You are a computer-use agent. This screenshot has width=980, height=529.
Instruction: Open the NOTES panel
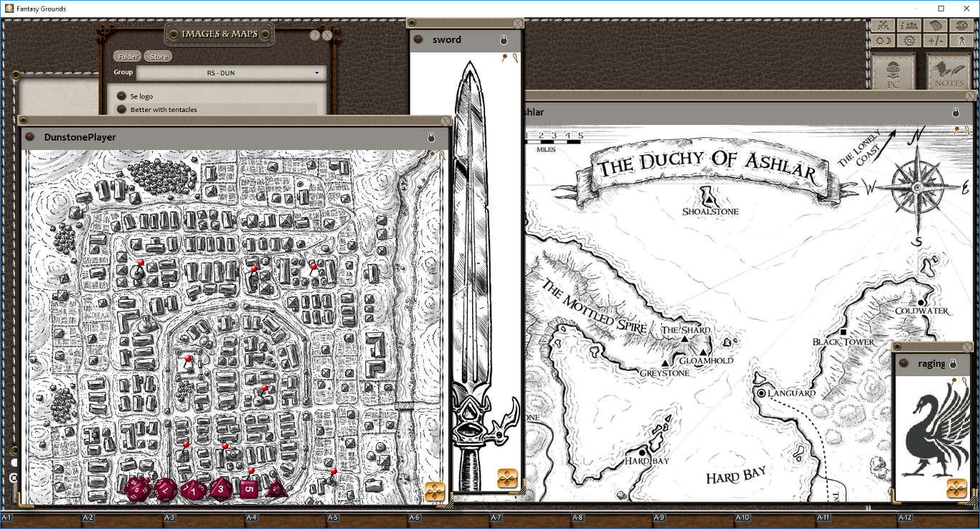[948, 70]
